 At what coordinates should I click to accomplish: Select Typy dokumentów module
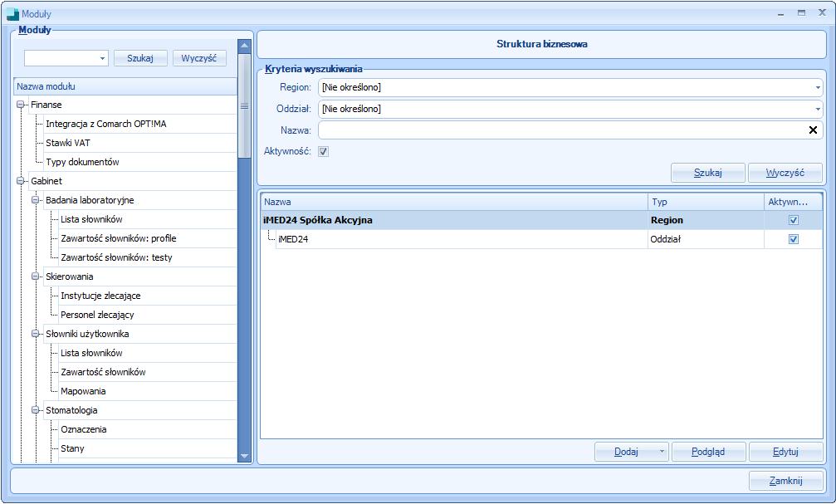(82, 162)
